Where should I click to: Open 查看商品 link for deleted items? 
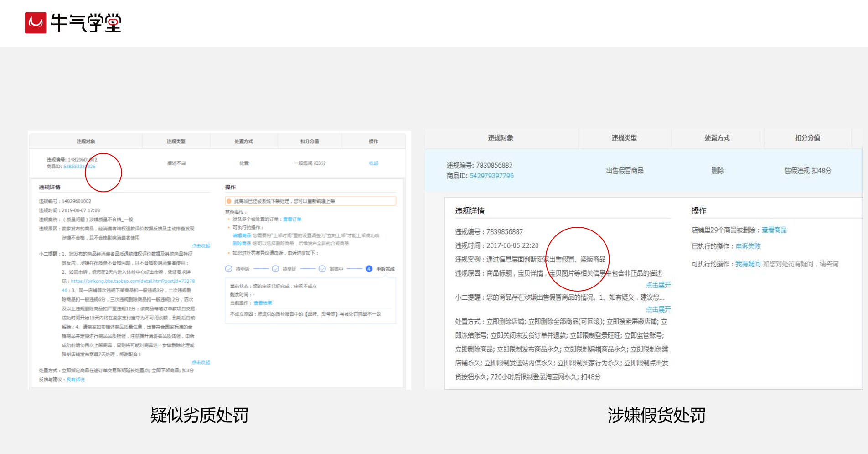click(x=774, y=230)
